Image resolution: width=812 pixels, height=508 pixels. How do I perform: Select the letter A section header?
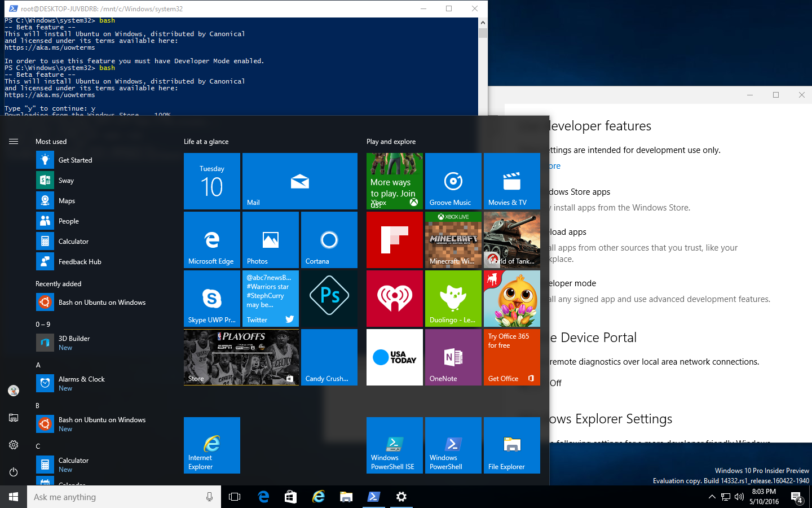pos(38,365)
